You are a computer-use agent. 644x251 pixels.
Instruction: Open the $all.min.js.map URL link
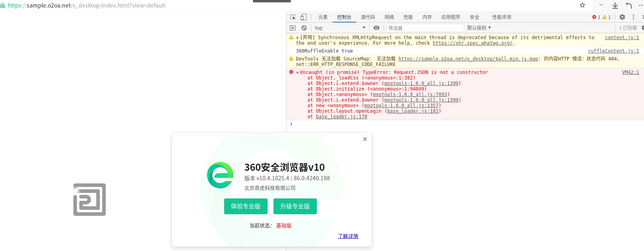pos(468,59)
